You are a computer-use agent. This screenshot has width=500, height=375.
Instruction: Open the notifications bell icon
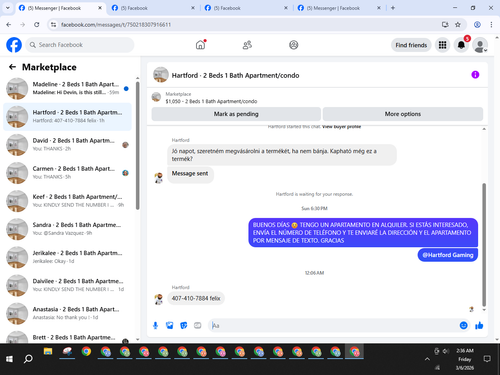pyautogui.click(x=461, y=45)
